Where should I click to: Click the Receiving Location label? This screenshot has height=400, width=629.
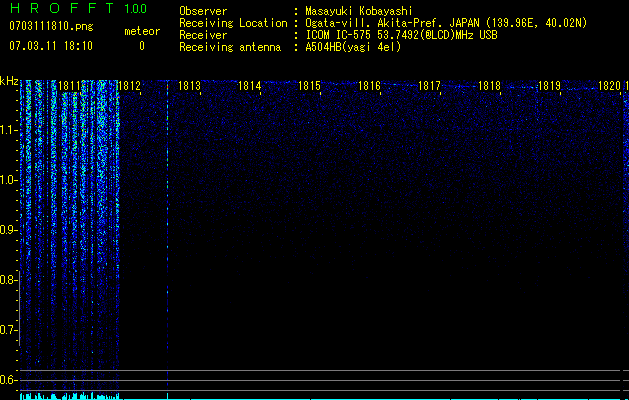pyautogui.click(x=233, y=23)
